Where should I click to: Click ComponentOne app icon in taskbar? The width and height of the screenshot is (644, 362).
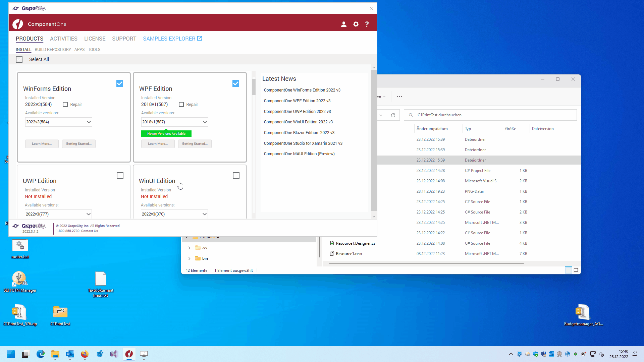point(129,354)
